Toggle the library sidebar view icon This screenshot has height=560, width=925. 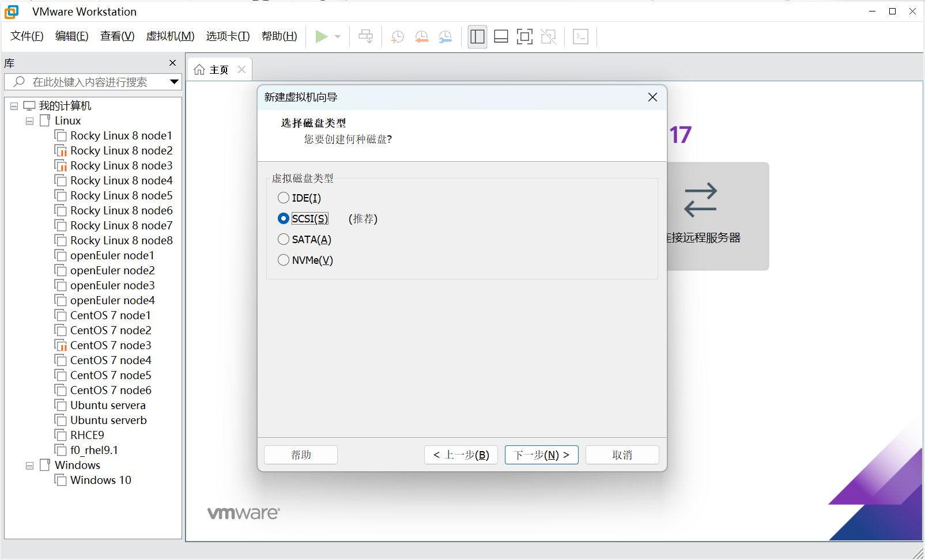tap(477, 37)
